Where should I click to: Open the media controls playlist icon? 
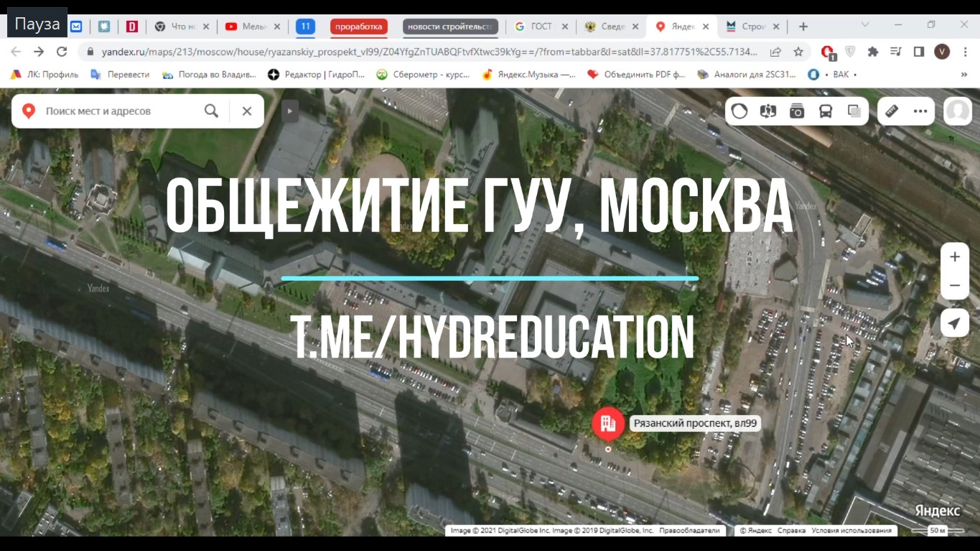tap(895, 52)
